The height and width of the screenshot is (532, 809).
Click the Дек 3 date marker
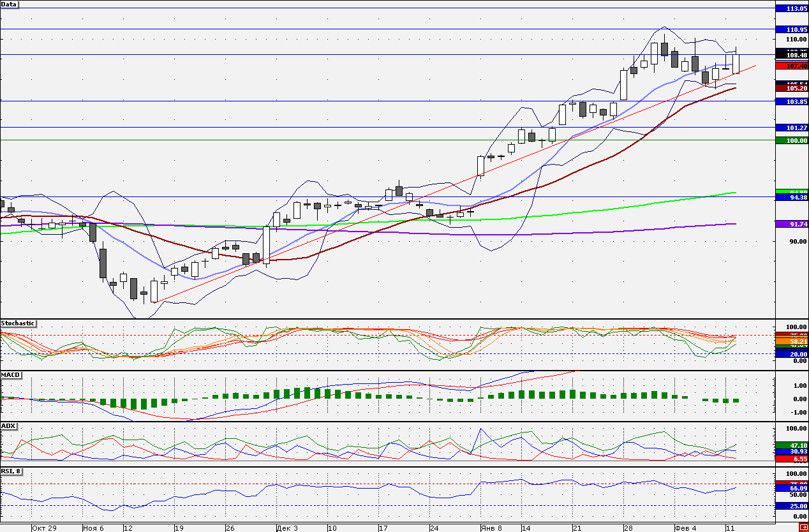tap(286, 528)
